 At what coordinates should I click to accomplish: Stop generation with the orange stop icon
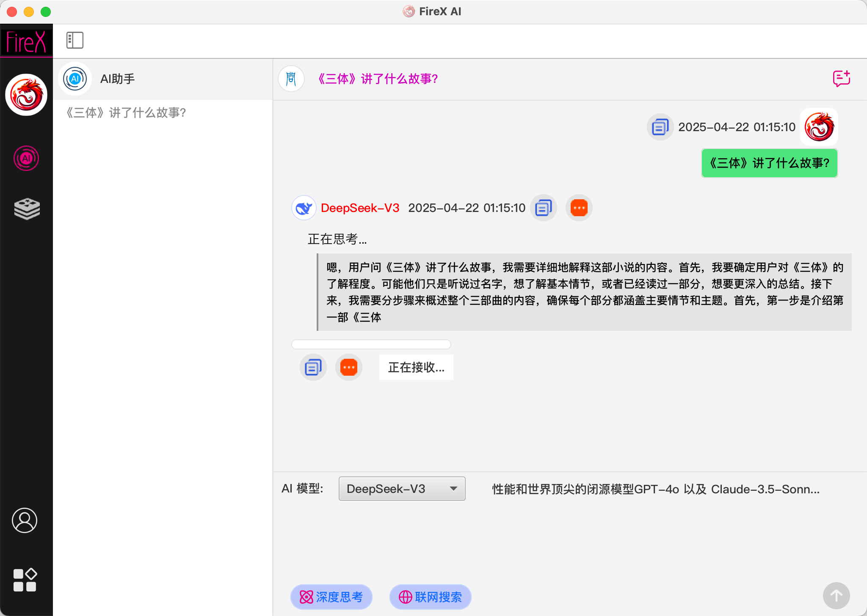click(578, 208)
